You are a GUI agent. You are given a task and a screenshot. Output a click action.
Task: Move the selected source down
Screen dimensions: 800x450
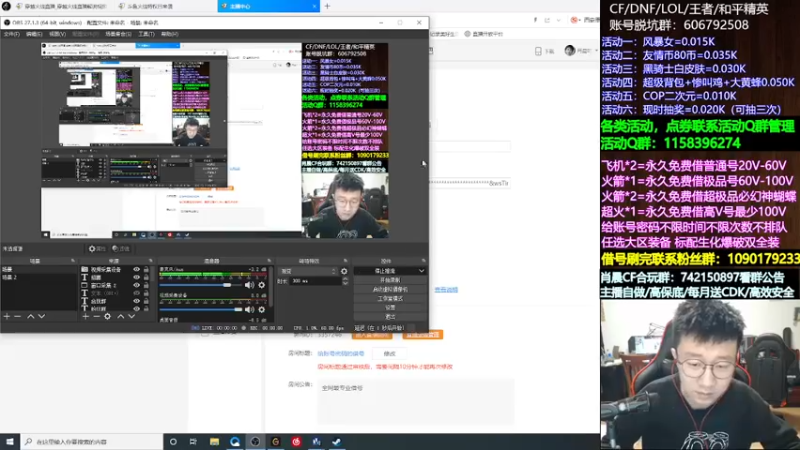(132, 316)
